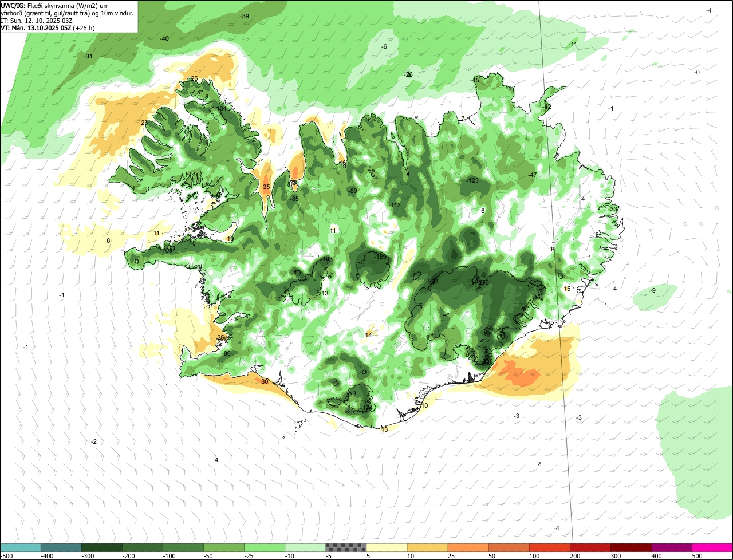Click the '-31' value on the map
This screenshot has height=560, width=733.
[x=88, y=56]
